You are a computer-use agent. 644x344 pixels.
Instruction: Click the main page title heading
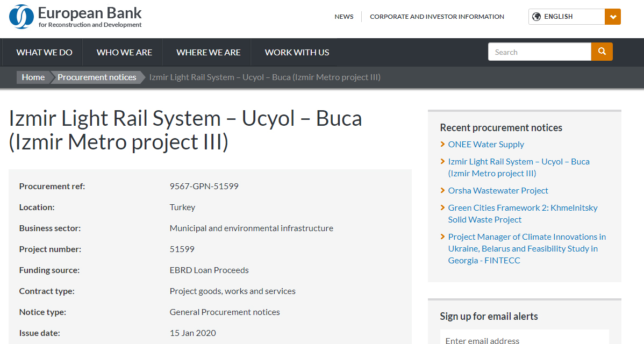[185, 130]
